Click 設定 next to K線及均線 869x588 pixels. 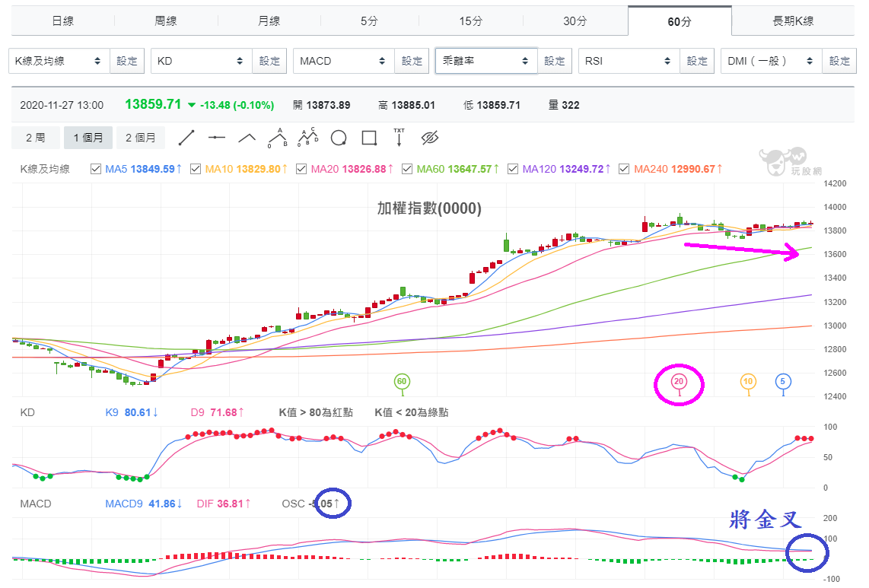coord(127,61)
